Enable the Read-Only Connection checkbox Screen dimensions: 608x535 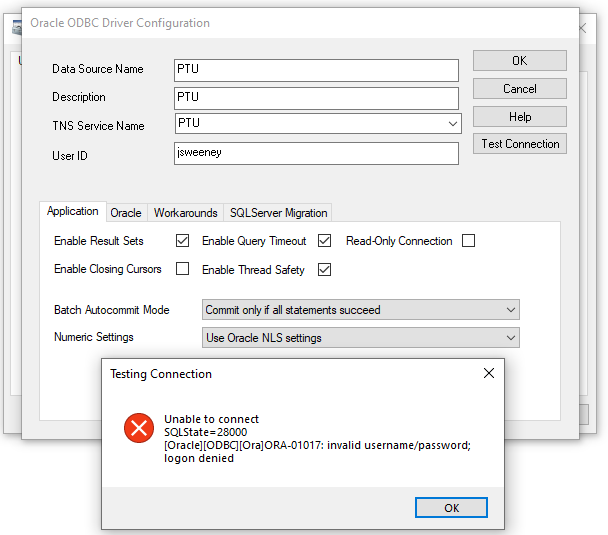point(468,241)
